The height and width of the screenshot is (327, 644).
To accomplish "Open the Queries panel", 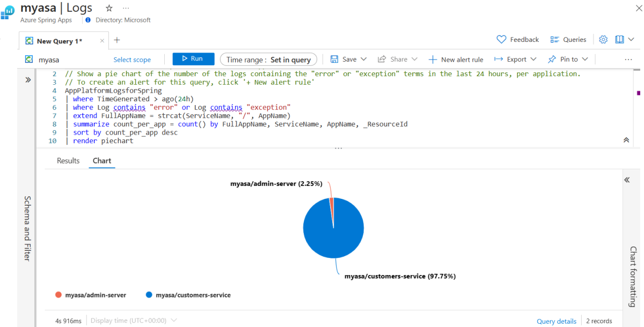I will [568, 40].
